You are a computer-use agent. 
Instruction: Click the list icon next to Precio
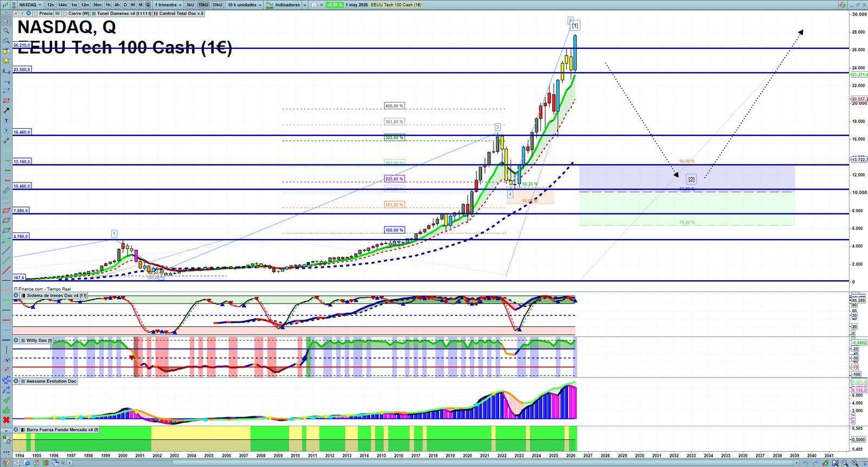tap(58, 14)
